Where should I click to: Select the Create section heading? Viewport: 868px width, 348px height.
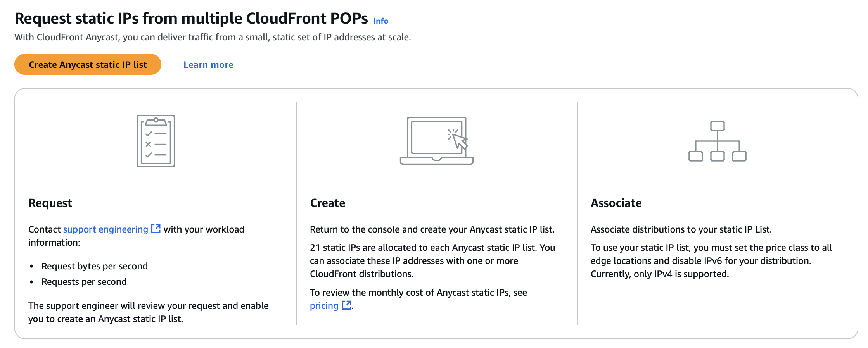pos(328,203)
